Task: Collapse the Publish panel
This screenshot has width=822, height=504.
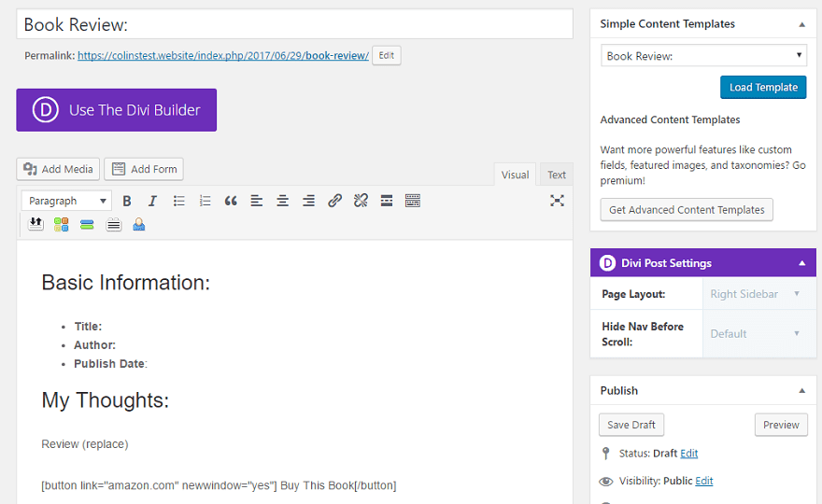Action: pos(801,390)
